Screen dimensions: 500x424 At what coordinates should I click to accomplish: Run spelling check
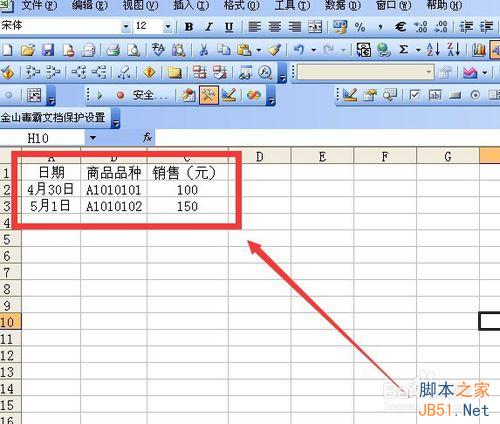[x=158, y=50]
